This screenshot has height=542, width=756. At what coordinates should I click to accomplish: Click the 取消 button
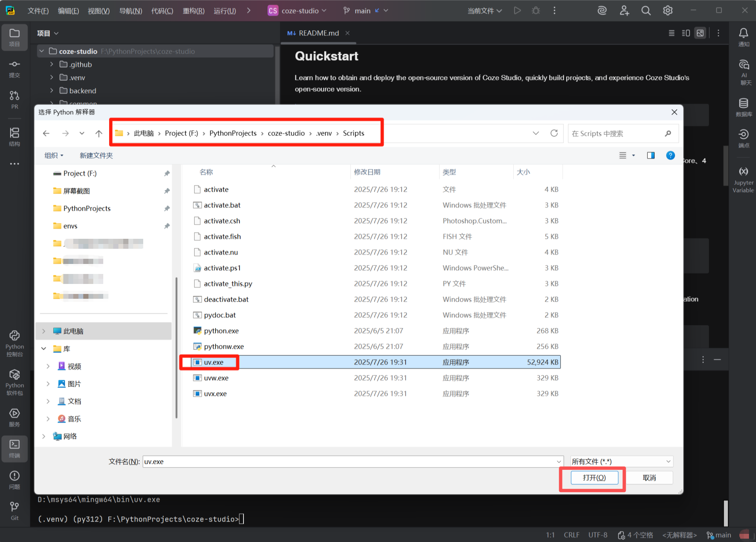tap(649, 478)
